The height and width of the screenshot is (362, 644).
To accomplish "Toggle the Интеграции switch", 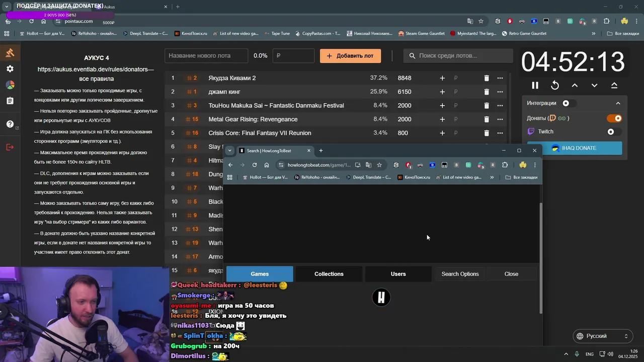I will click(569, 103).
